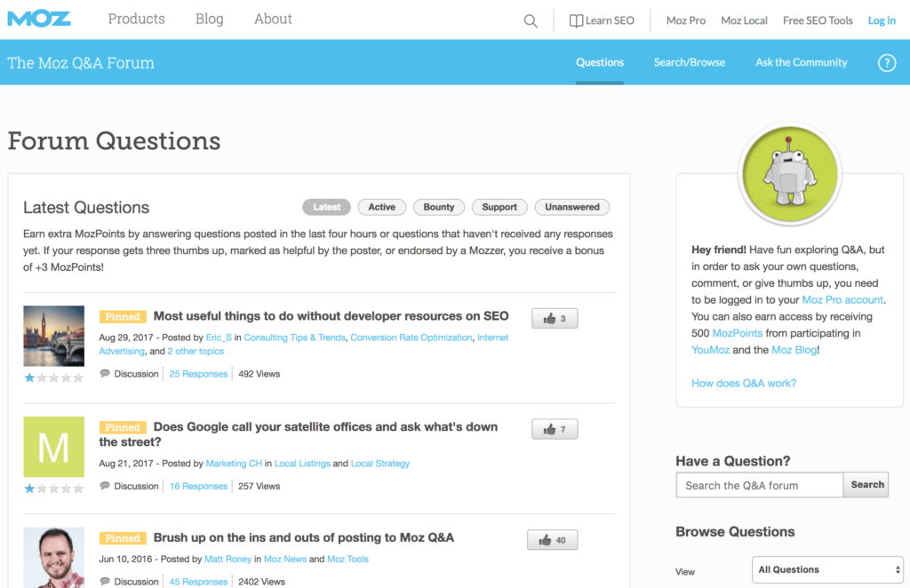Viewport: 910px width, 588px height.
Task: Open the All Questions view dropdown
Action: 827,569
